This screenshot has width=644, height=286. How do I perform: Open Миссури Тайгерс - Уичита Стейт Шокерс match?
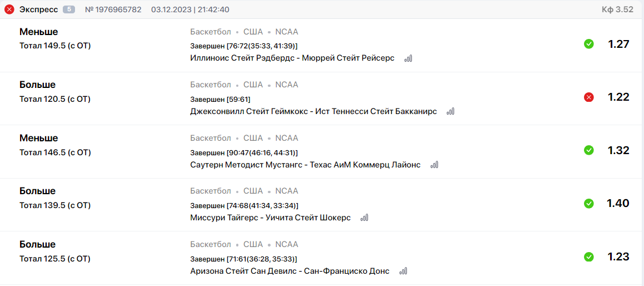pos(271,218)
